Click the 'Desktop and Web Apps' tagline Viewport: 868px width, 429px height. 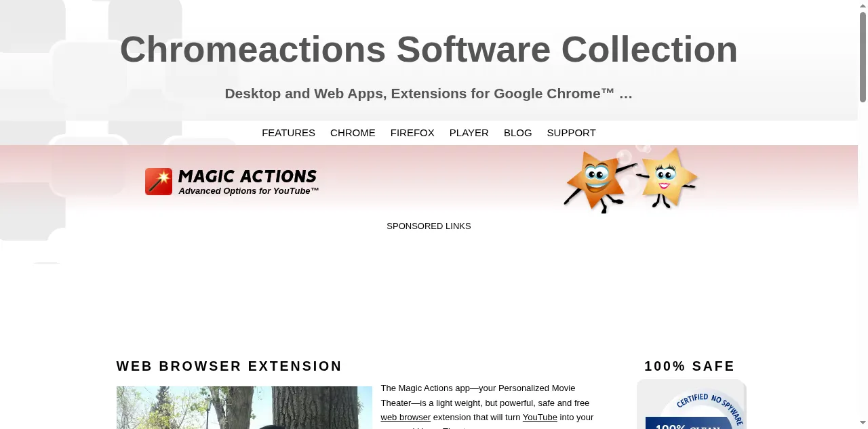tap(429, 94)
